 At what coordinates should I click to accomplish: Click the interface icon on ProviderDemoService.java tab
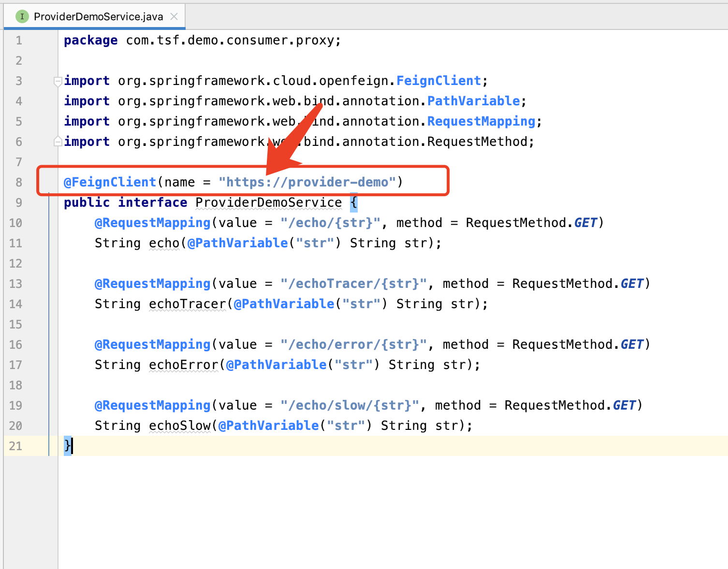(x=22, y=17)
